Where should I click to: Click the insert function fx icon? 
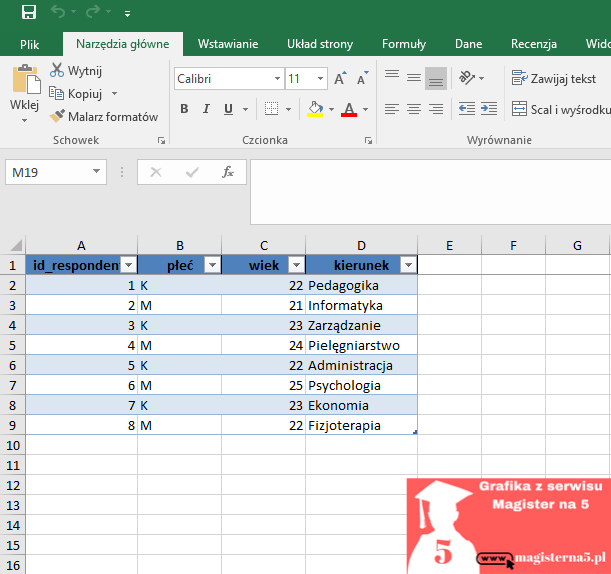[x=228, y=172]
